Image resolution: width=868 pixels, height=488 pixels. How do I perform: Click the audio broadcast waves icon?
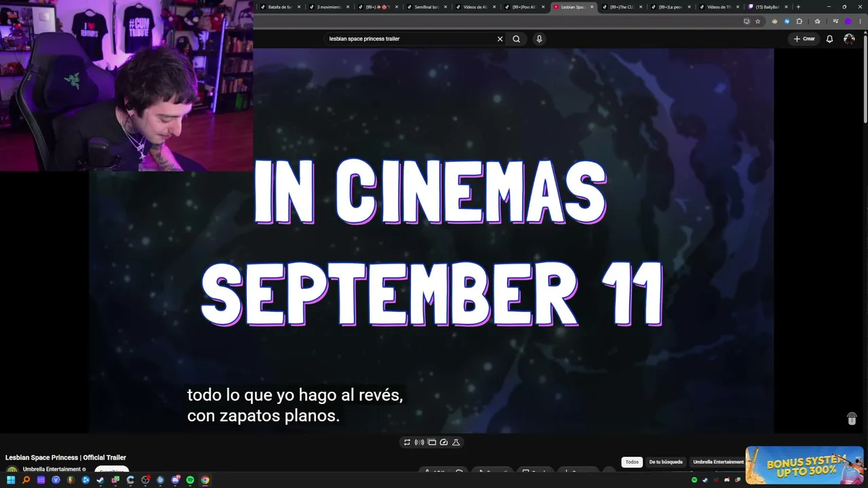[x=419, y=442]
